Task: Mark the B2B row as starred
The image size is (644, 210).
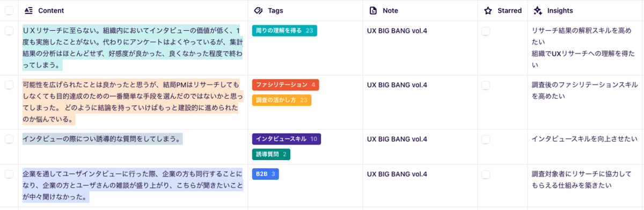Action: [x=486, y=174]
